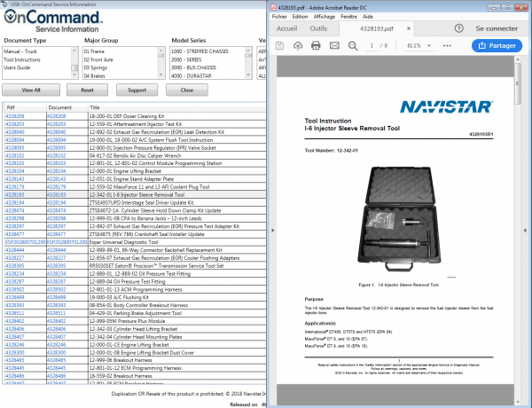The image size is (532, 408).
Task: Open Document link 4328040
Action: 57,131
